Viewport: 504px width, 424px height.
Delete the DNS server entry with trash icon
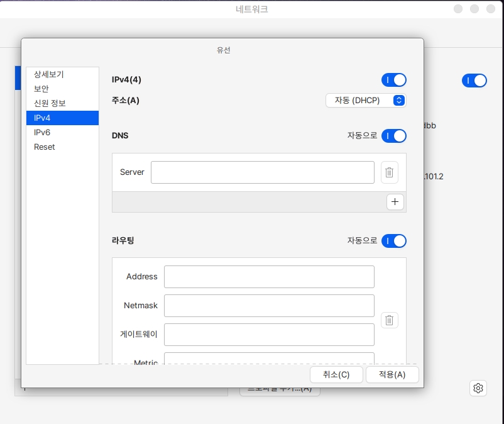pyautogui.click(x=389, y=172)
